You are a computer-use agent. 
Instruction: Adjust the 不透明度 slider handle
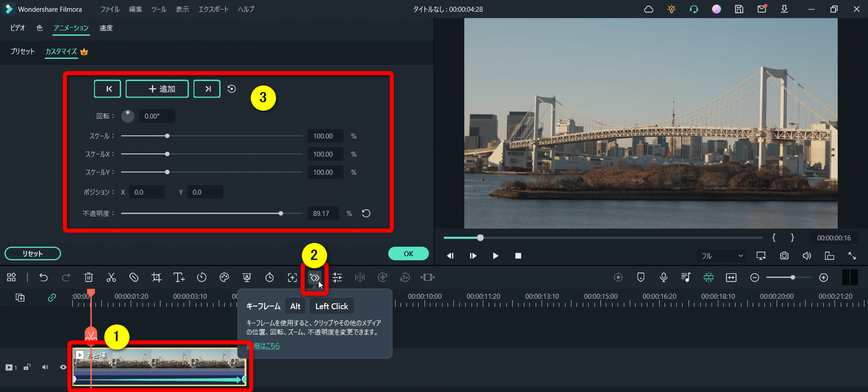pos(281,213)
